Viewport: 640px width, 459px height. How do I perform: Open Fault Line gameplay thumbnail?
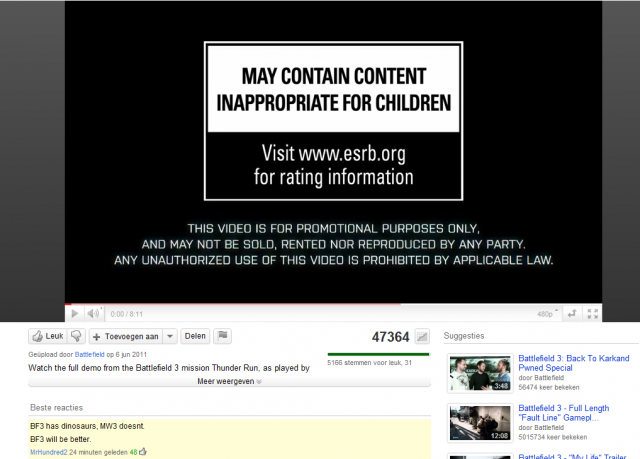click(x=480, y=423)
